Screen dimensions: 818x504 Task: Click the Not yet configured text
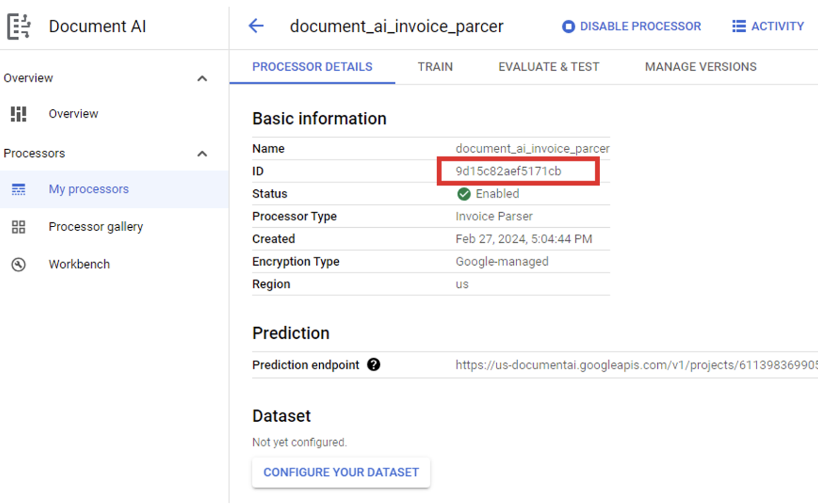[299, 443]
